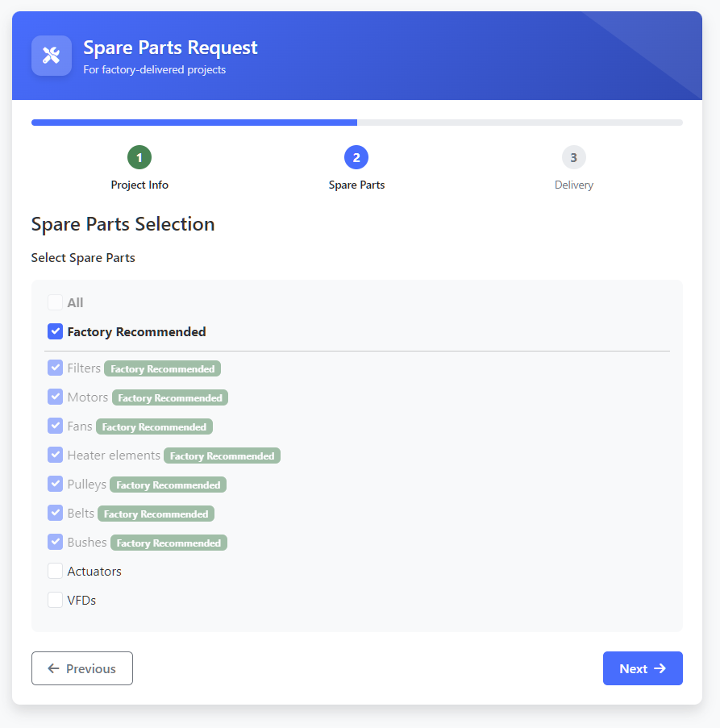Uncheck the Factory Recommended checkbox
The height and width of the screenshot is (728, 720).
click(56, 331)
